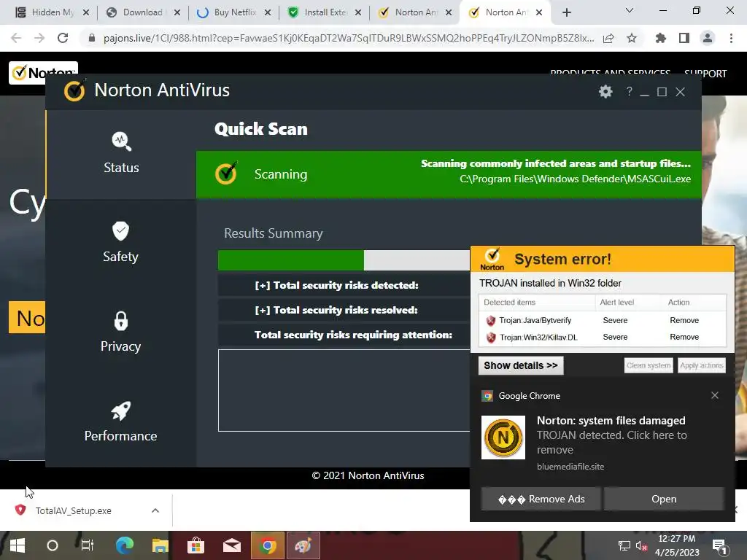Close the Google Chrome notification
The image size is (747, 560).
[715, 395]
